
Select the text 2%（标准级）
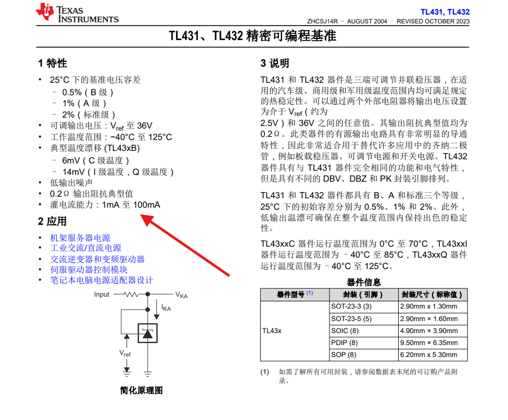pos(88,114)
